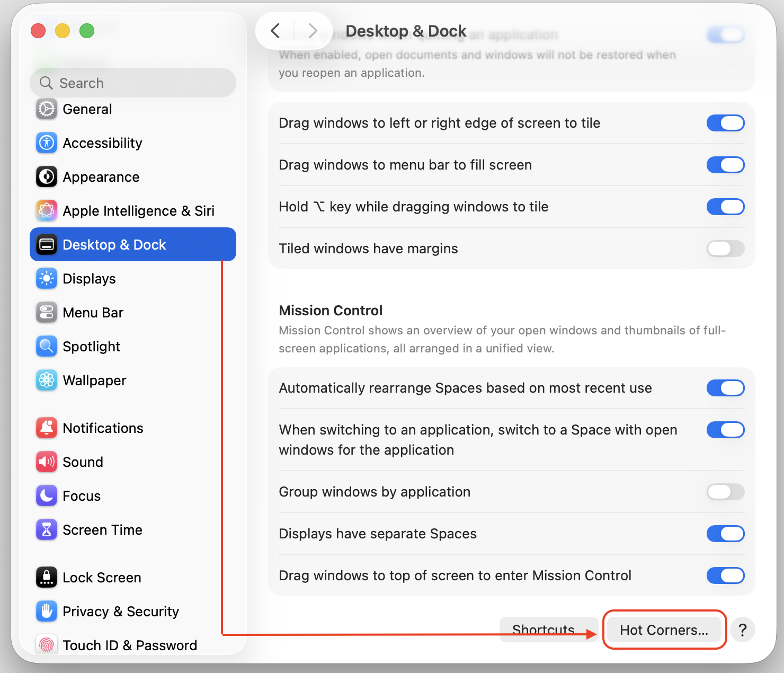Open Appearance settings pane
The height and width of the screenshot is (673, 784).
tap(133, 177)
